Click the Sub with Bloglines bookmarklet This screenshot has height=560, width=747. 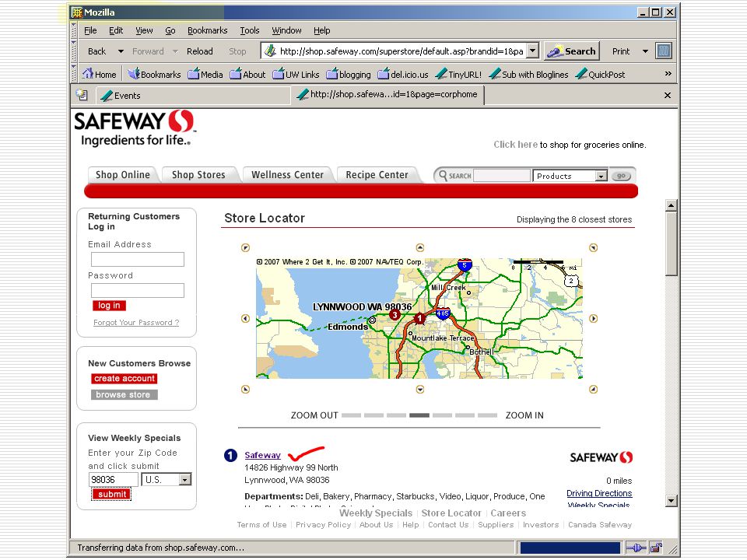point(529,75)
